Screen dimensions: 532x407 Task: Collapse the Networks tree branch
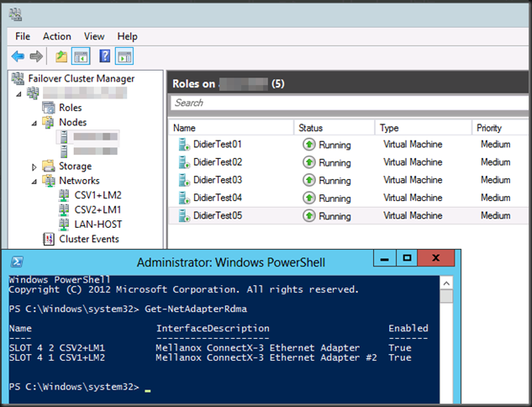click(x=34, y=182)
